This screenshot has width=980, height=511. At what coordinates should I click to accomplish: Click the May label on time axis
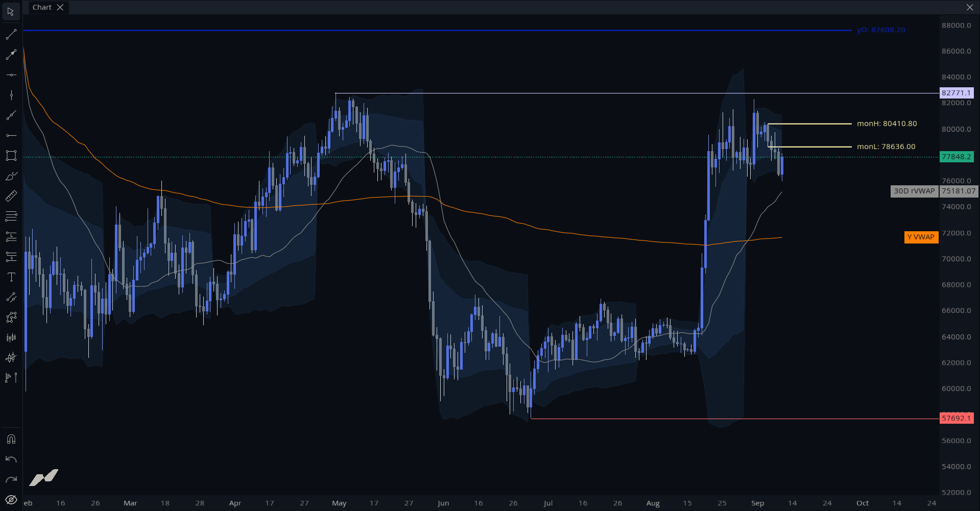pyautogui.click(x=339, y=503)
